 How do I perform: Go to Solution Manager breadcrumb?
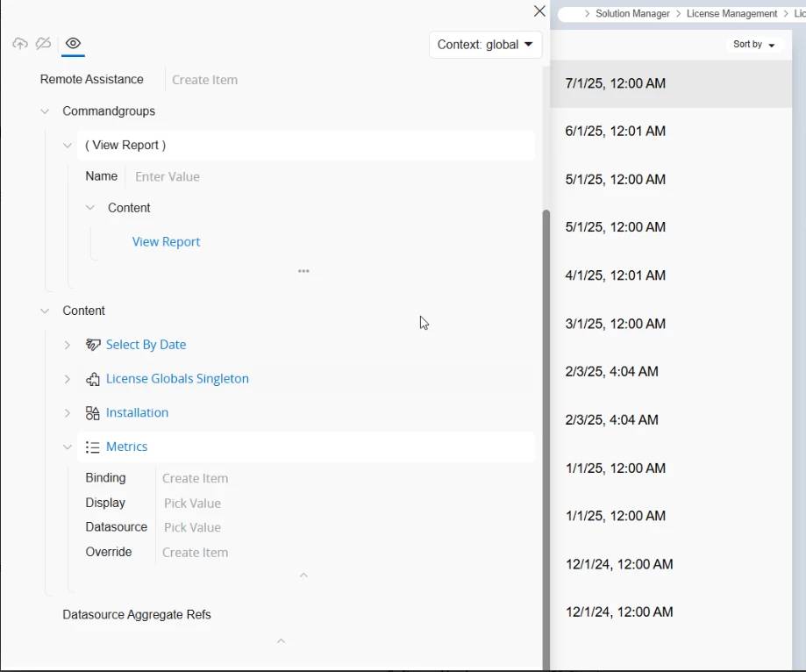632,14
